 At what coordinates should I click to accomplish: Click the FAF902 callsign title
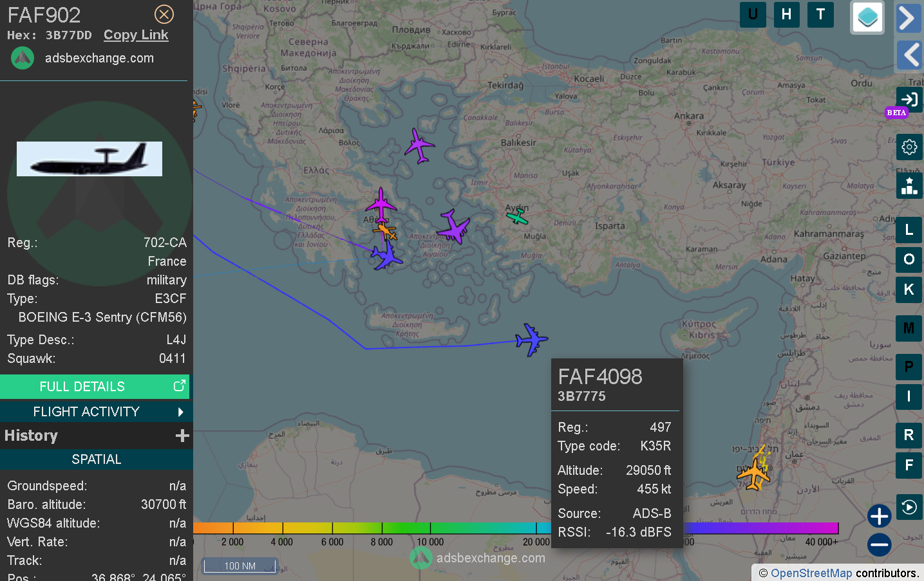pyautogui.click(x=44, y=15)
